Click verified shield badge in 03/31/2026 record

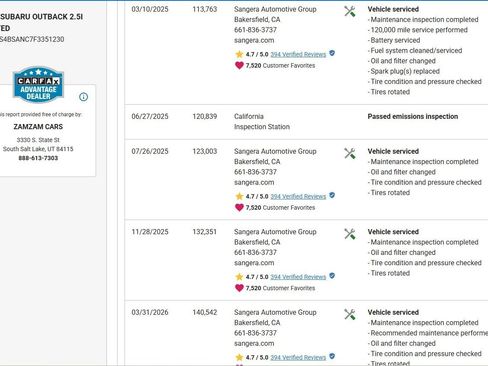tap(332, 356)
